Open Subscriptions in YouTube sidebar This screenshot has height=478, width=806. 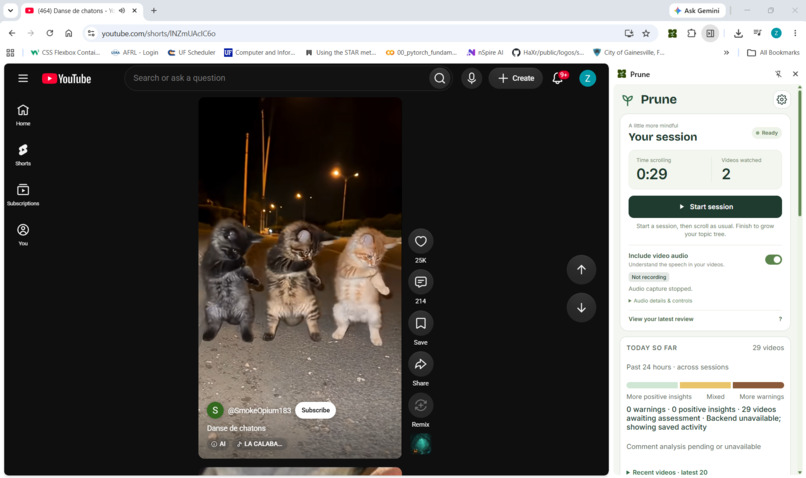tap(23, 195)
